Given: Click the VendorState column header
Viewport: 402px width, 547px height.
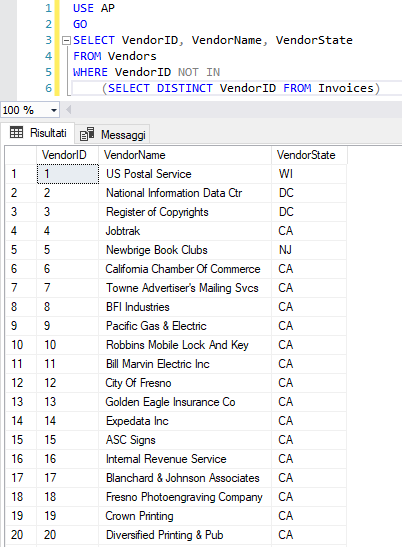Looking at the screenshot, I should [309, 155].
